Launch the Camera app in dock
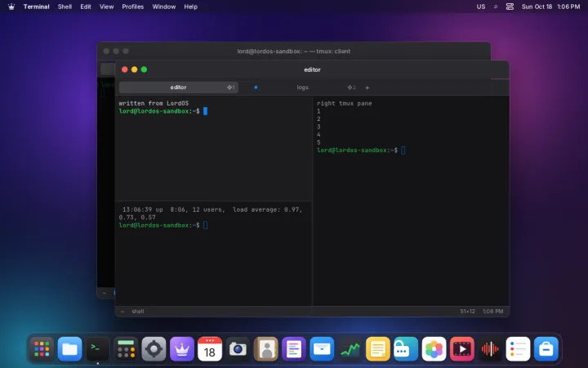Image resolution: width=588 pixels, height=368 pixels. point(238,349)
